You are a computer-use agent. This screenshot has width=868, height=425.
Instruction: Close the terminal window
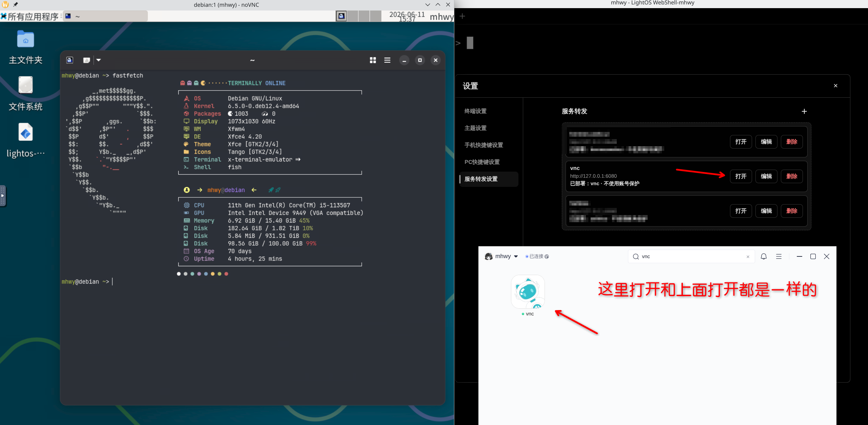pyautogui.click(x=436, y=60)
